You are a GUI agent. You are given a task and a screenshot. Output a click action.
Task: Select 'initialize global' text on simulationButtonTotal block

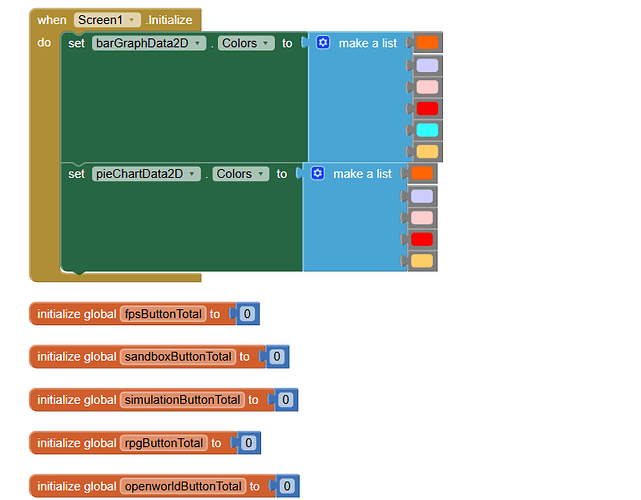coord(77,399)
